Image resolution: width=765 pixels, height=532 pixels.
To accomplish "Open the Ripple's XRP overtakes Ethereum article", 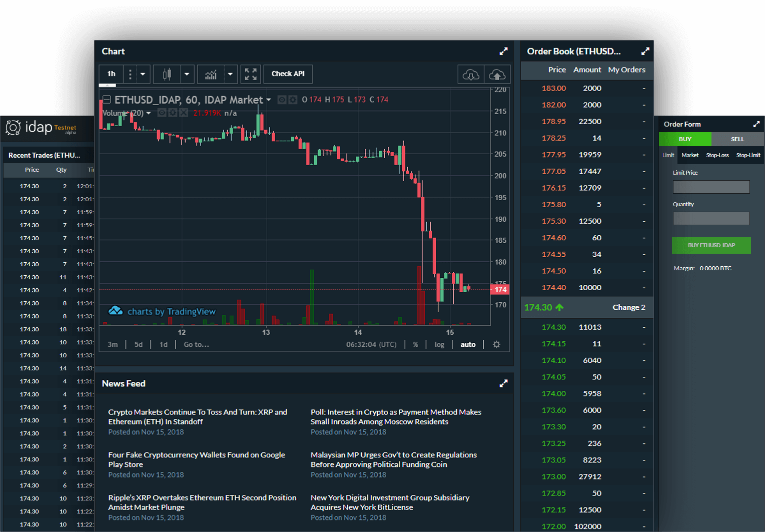I will [x=202, y=502].
